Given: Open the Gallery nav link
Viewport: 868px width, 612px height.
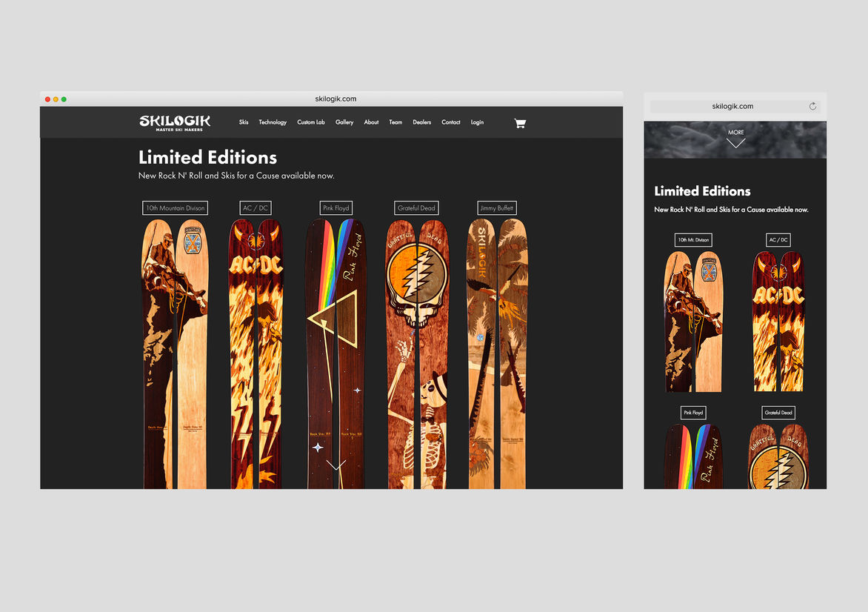Looking at the screenshot, I should click(344, 122).
